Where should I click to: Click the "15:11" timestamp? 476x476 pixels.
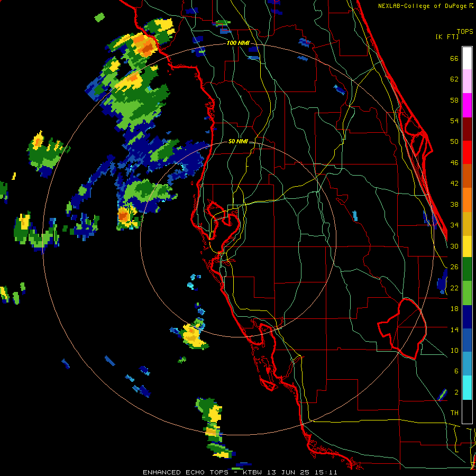point(326,472)
